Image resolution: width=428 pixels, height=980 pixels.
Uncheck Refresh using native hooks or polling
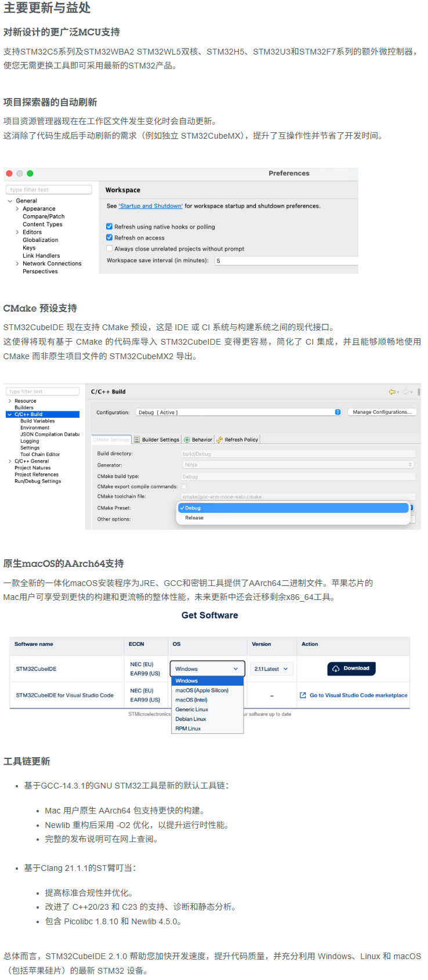pos(109,227)
